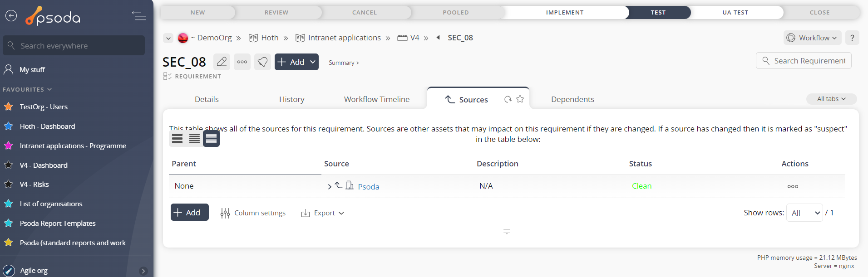Open the Workflow Timeline tab
The width and height of the screenshot is (868, 277).
pyautogui.click(x=377, y=99)
